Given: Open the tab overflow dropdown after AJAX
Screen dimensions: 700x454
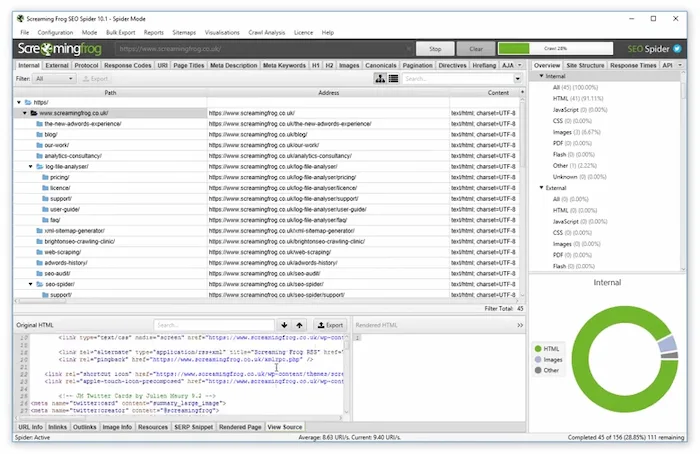Looking at the screenshot, I should pos(519,65).
